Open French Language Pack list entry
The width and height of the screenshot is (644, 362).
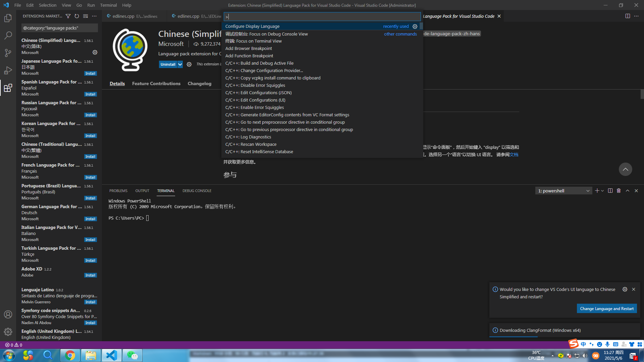point(59,171)
